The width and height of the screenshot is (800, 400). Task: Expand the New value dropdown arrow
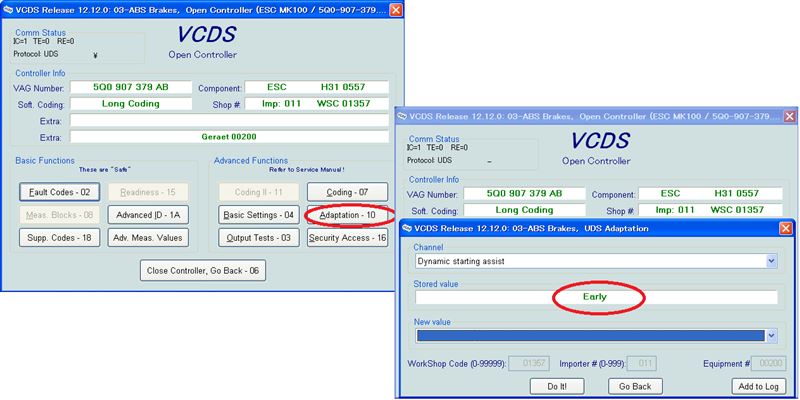pyautogui.click(x=771, y=335)
